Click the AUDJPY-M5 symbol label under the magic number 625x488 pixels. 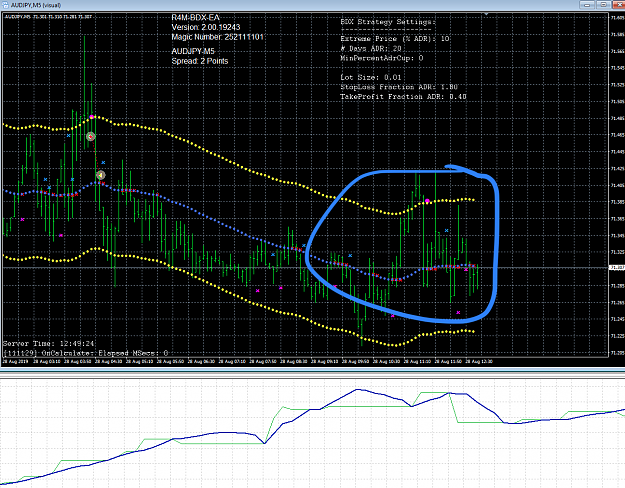pyautogui.click(x=193, y=51)
